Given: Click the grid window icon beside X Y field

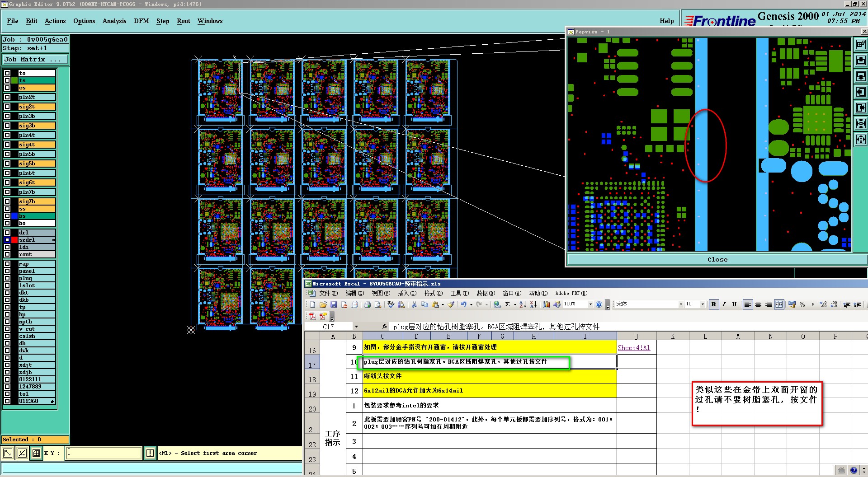Looking at the screenshot, I should click(36, 453).
